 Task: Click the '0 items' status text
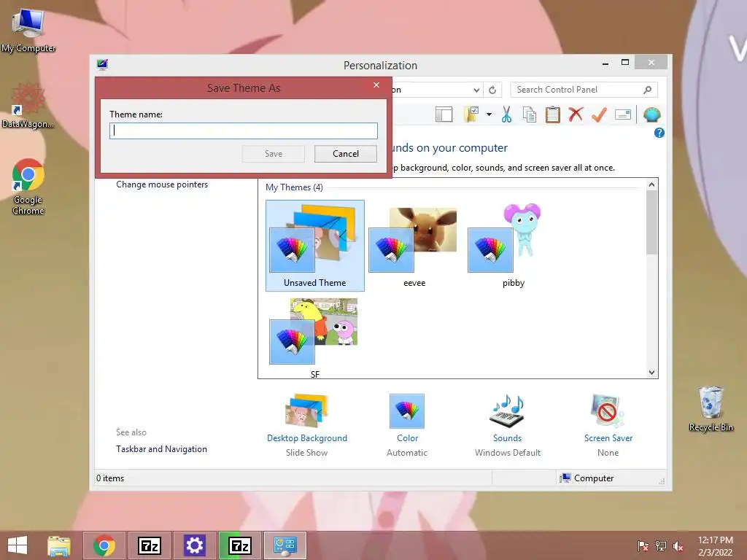(x=110, y=478)
